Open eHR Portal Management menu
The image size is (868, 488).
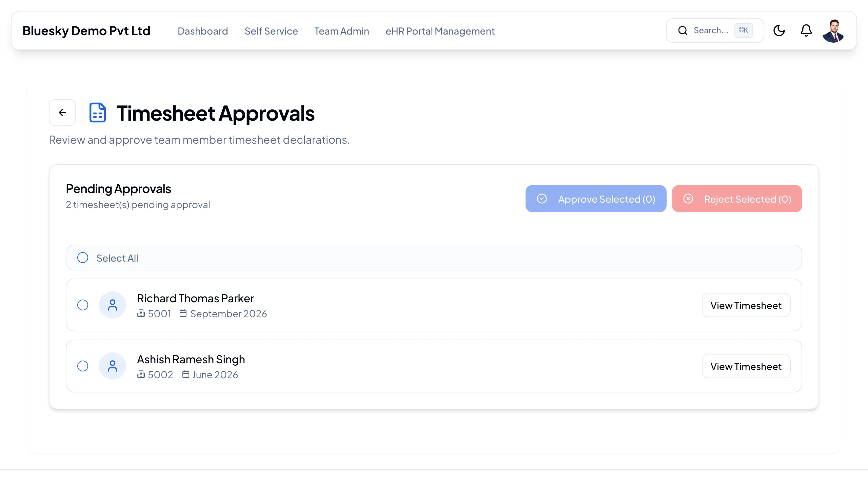coord(440,31)
